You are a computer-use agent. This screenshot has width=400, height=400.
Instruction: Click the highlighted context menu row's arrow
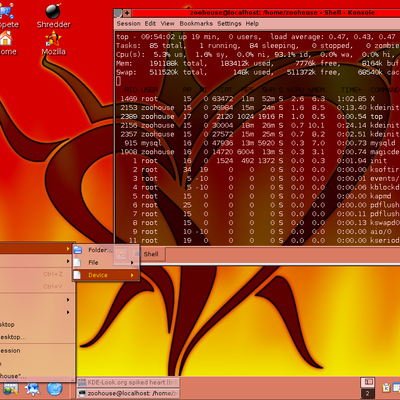tap(68, 249)
